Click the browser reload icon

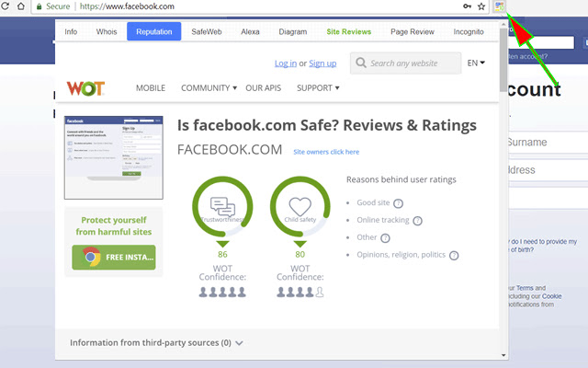pyautogui.click(x=5, y=6)
